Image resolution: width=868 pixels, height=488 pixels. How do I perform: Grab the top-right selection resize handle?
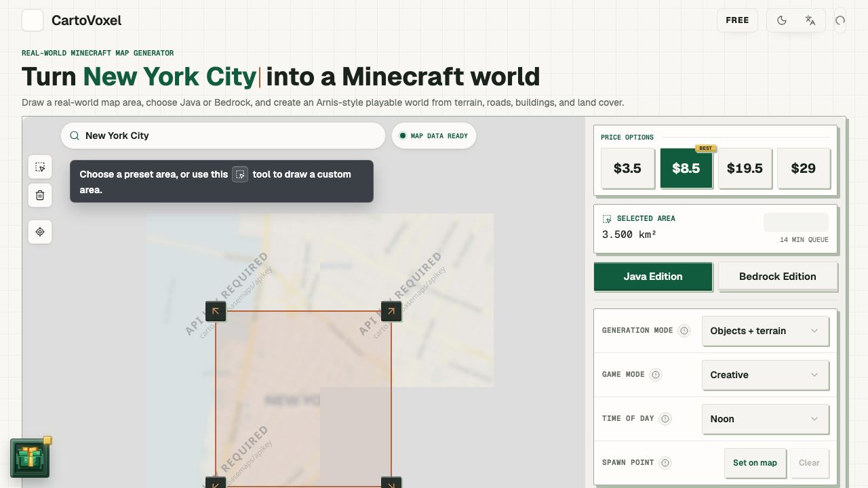391,311
